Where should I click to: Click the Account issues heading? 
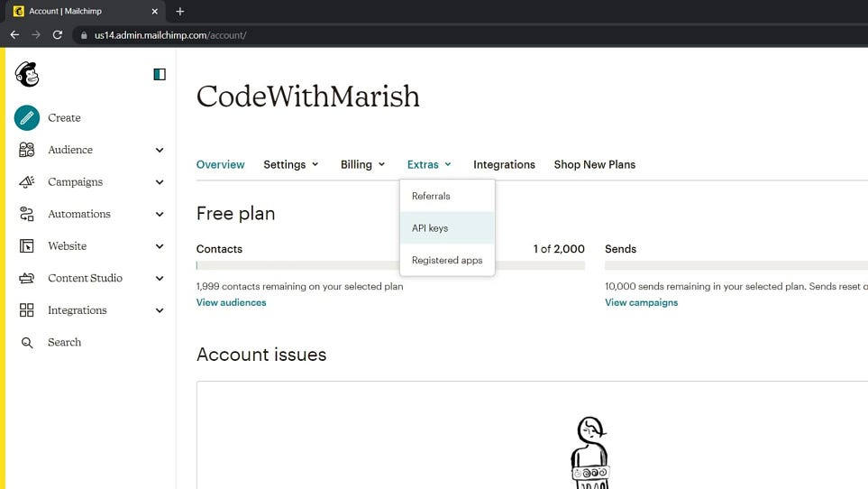pyautogui.click(x=261, y=355)
